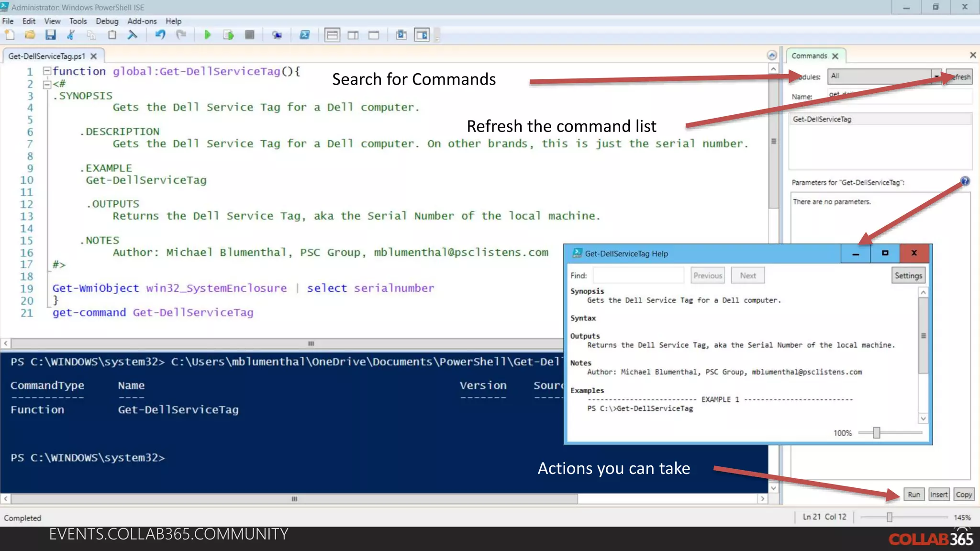This screenshot has width=980, height=551.
Task: Close the add-on tools pane
Action: click(973, 55)
